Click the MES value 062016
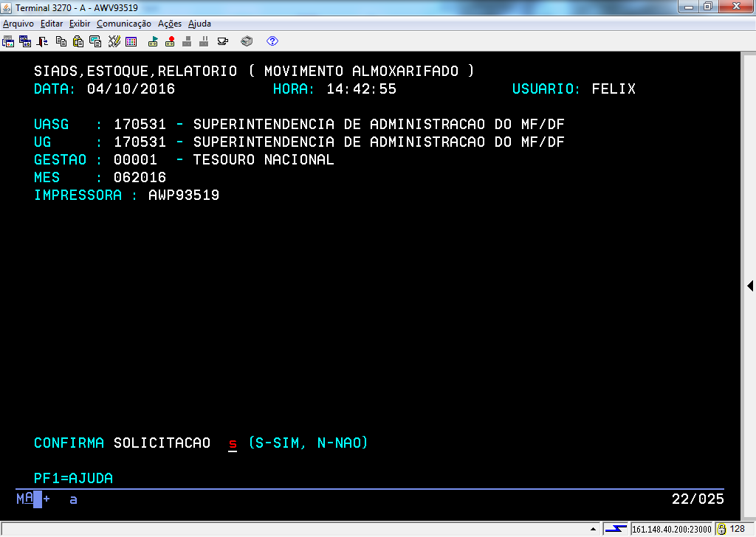This screenshot has height=537, width=756. click(x=140, y=177)
